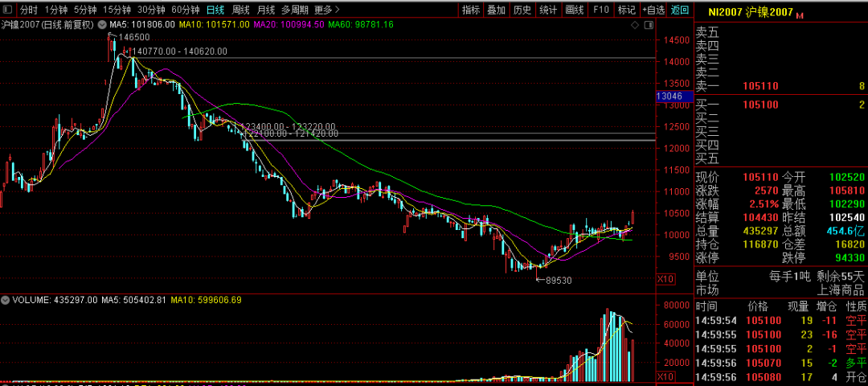
Task: Click the 剩余55天 remaining days text
Action: pos(841,275)
